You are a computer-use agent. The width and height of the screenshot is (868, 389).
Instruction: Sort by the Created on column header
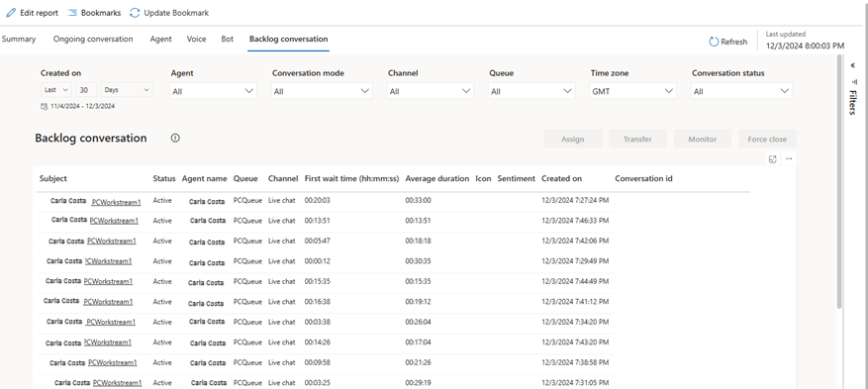(562, 179)
